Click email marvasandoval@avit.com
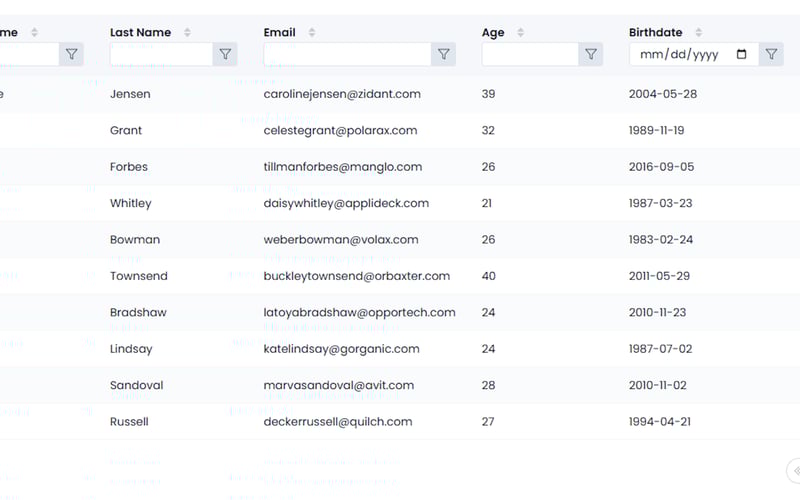The image size is (800, 500). click(x=339, y=385)
